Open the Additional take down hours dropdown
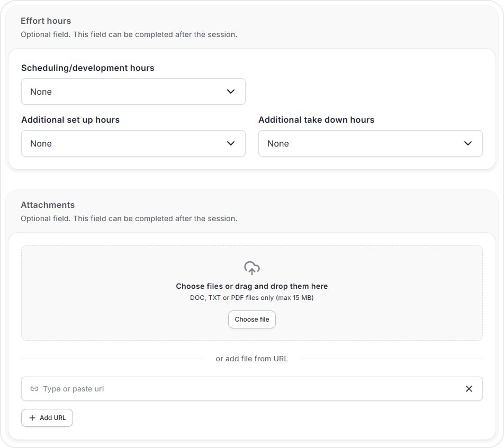Viewport: 504px width, 448px height. (370, 143)
